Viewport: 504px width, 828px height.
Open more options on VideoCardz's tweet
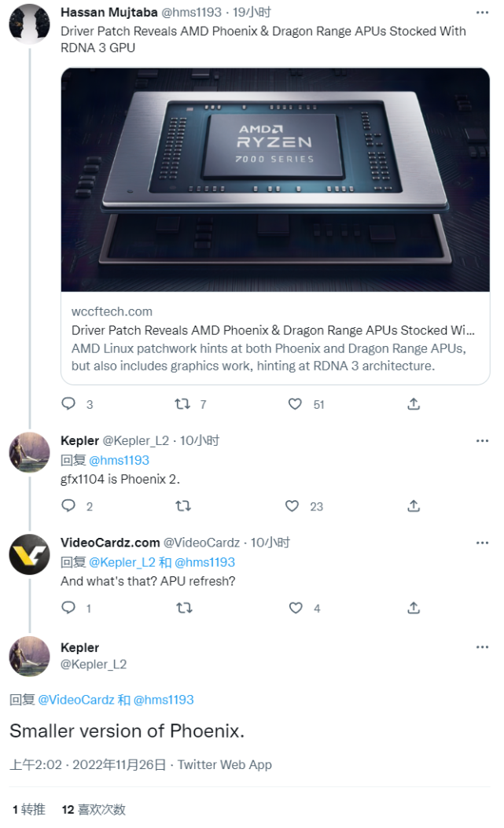(483, 541)
